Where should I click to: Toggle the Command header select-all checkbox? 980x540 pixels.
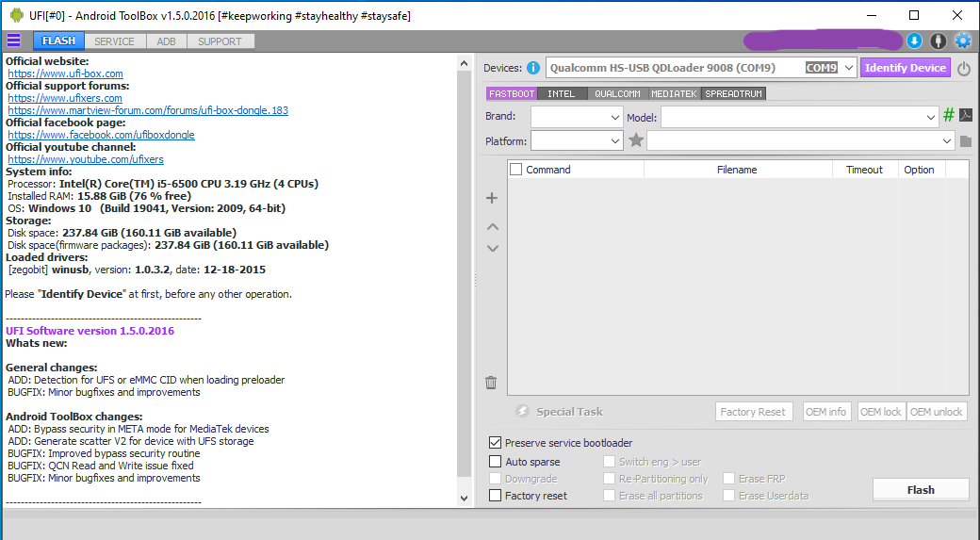pyautogui.click(x=515, y=170)
